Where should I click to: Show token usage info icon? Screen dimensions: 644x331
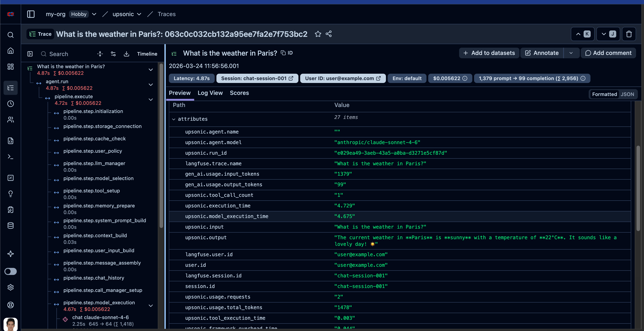tap(583, 78)
